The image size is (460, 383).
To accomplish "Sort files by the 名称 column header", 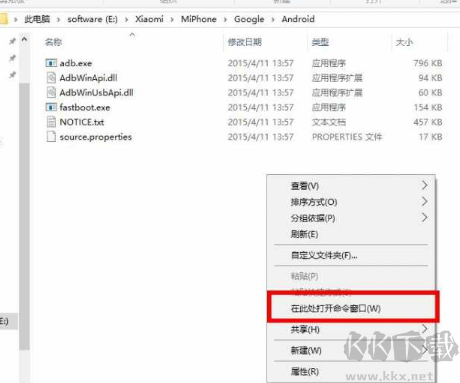I will pos(53,42).
